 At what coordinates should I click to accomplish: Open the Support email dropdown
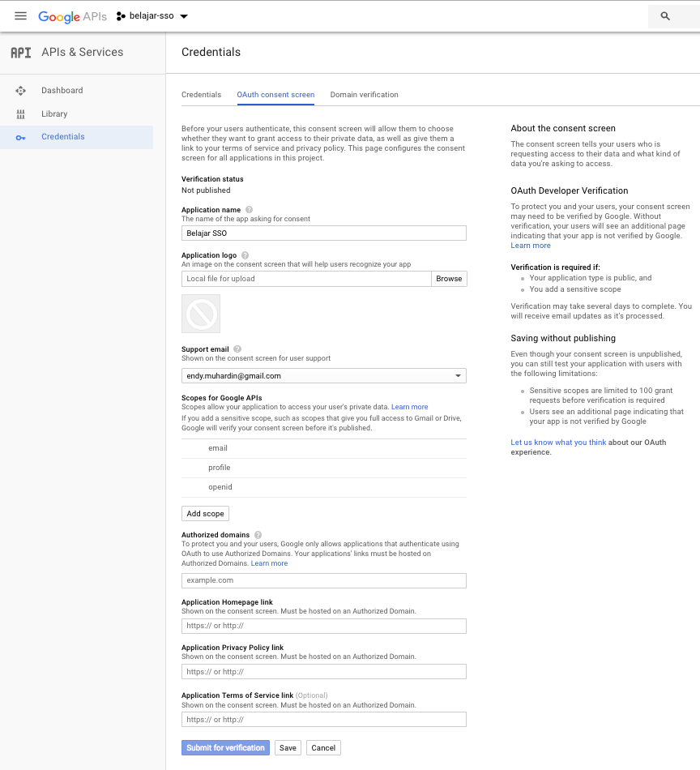point(324,375)
